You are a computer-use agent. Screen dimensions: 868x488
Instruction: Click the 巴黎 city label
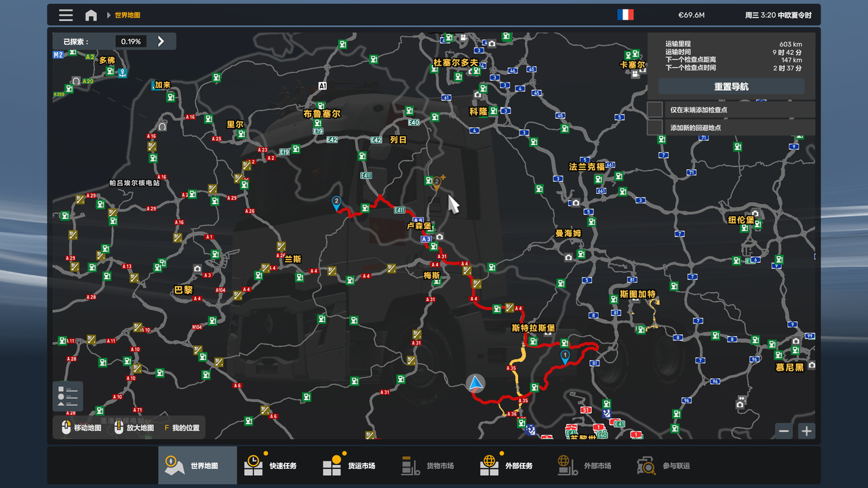(x=183, y=289)
